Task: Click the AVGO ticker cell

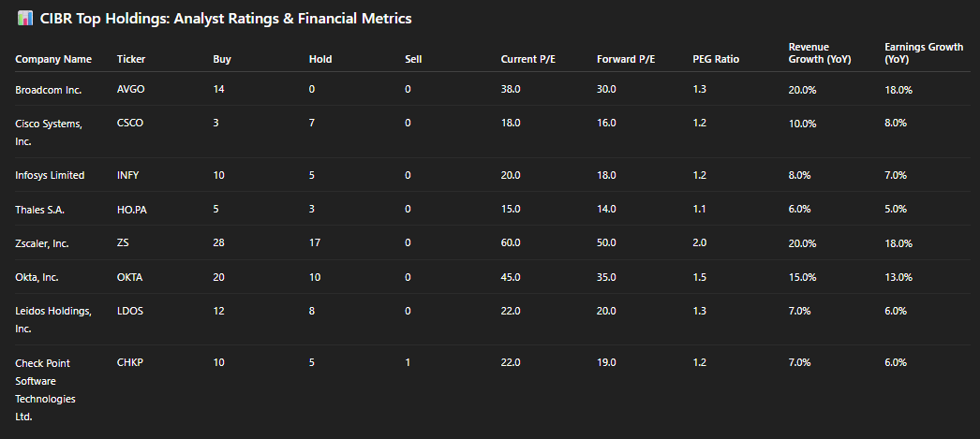Action: tap(129, 89)
